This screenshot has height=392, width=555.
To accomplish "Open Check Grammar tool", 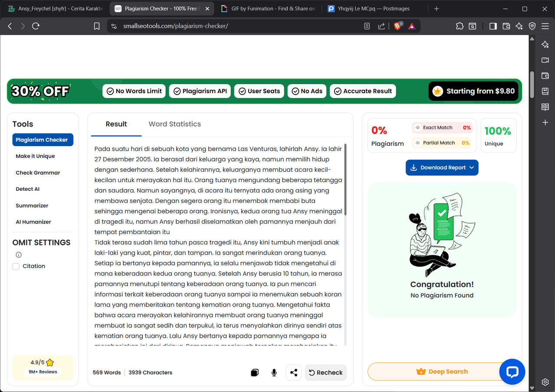I will [38, 173].
